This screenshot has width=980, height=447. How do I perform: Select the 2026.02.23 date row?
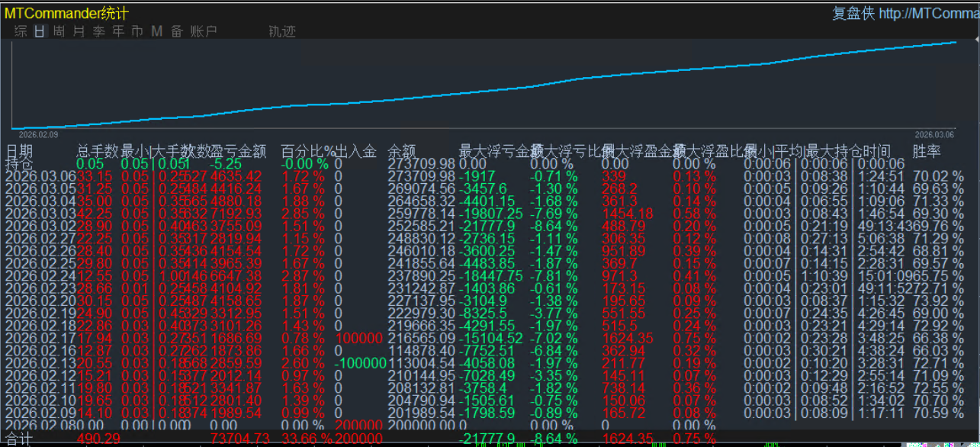pos(40,289)
